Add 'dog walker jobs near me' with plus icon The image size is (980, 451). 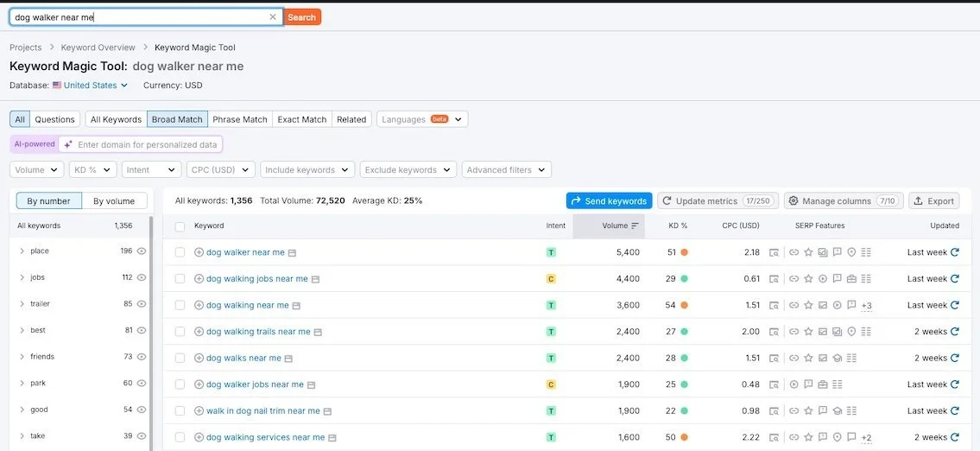[199, 384]
